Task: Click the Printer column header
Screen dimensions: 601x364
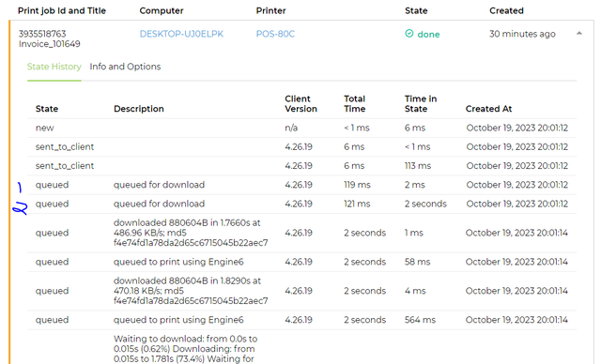Action: pyautogui.click(x=271, y=10)
